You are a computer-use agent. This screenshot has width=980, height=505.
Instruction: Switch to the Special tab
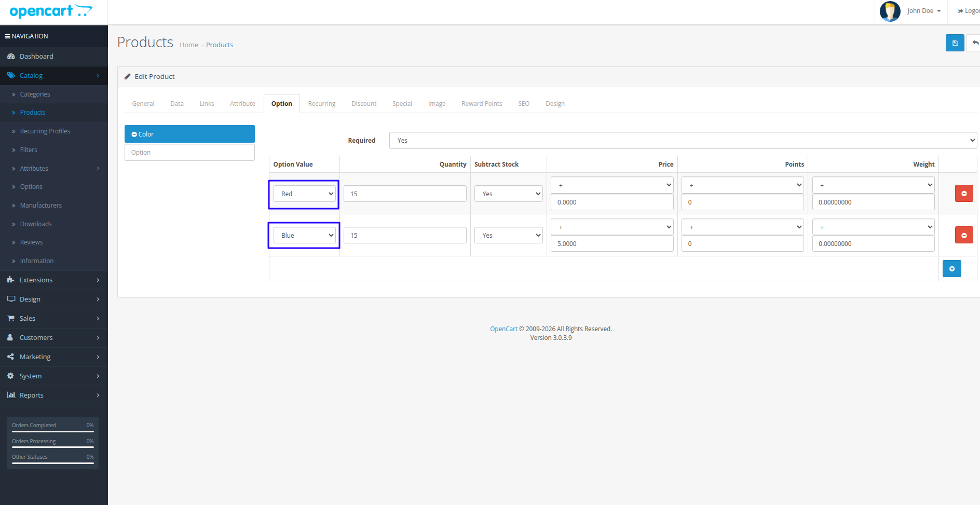tap(402, 104)
